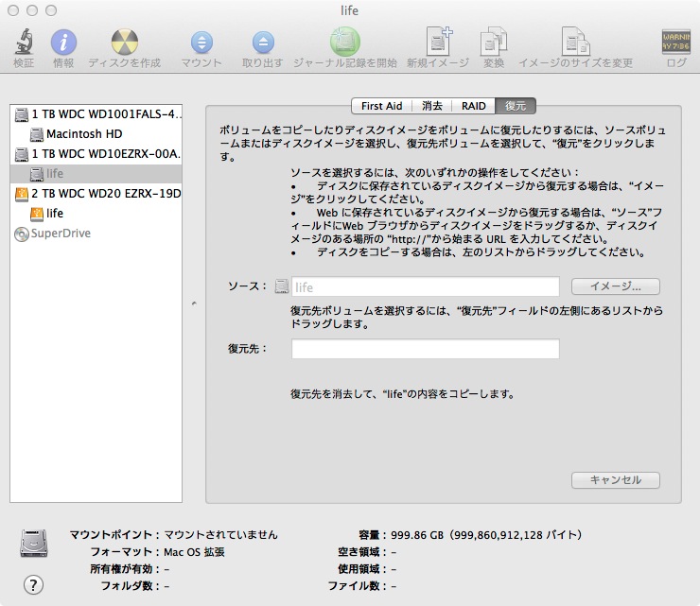Eject using the 取り出す icon
700x606 pixels.
point(262,43)
